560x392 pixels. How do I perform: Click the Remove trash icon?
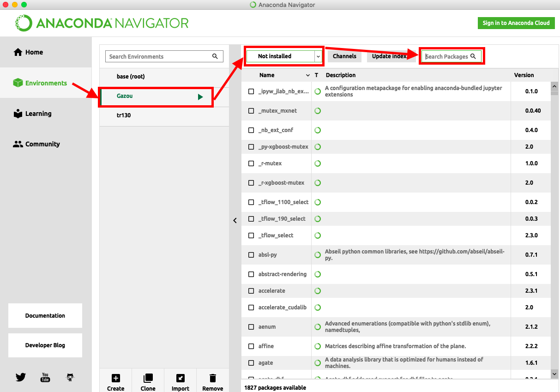tap(213, 378)
